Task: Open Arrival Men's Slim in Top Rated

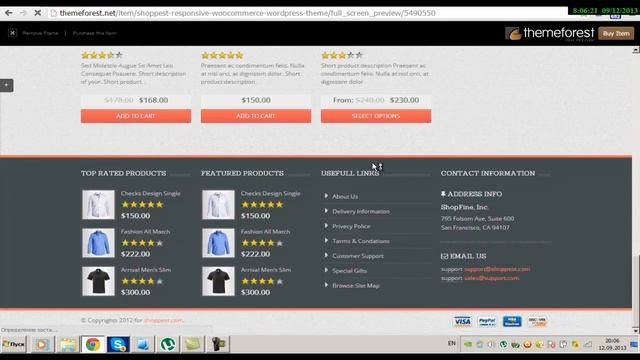Action: pos(146,270)
